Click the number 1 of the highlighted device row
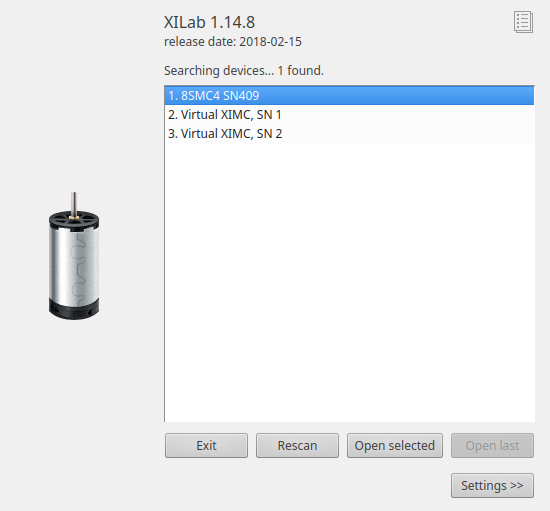Screen dimensions: 550x511 (172, 95)
